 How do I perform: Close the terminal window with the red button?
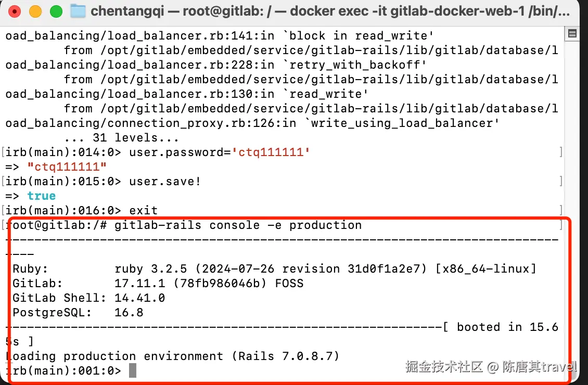click(15, 11)
